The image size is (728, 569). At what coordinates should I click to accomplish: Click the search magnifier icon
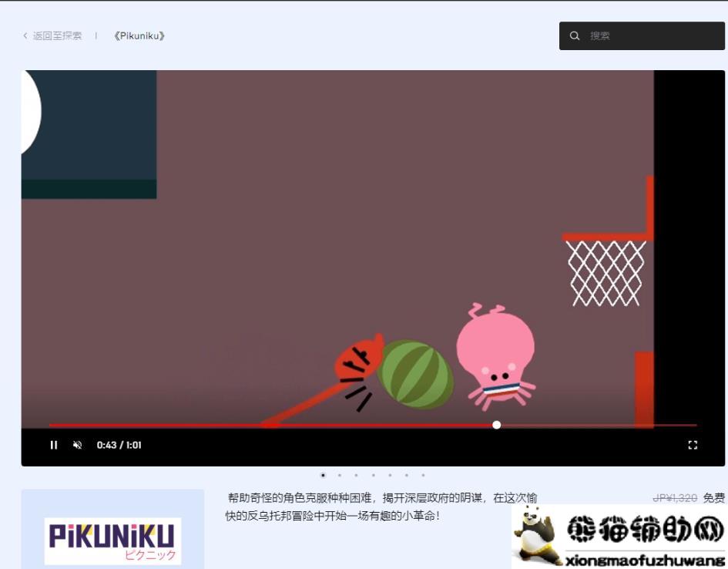pyautogui.click(x=575, y=36)
